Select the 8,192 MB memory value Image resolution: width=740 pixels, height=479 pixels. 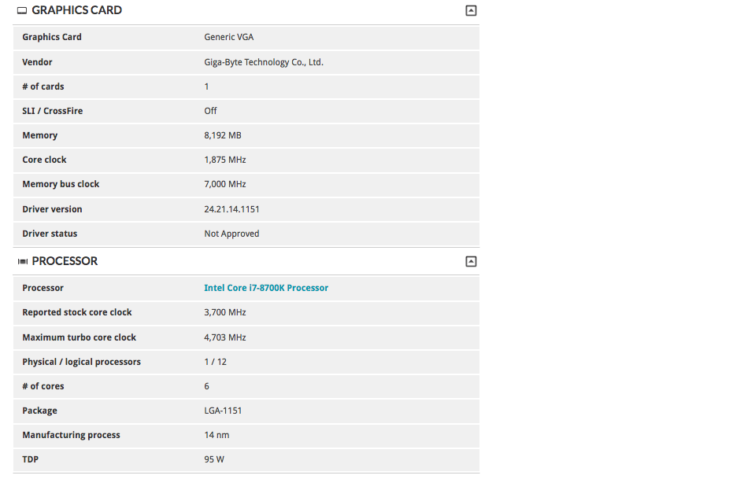click(x=222, y=135)
